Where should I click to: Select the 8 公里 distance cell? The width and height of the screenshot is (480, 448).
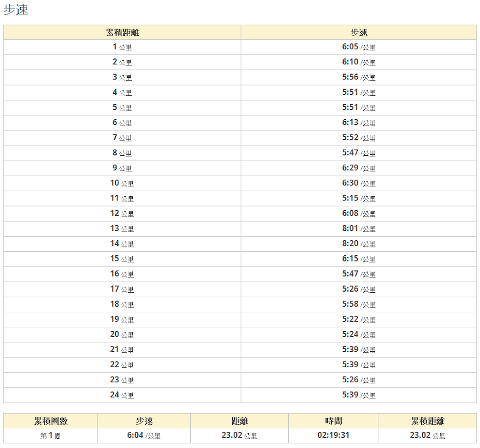coord(122,153)
